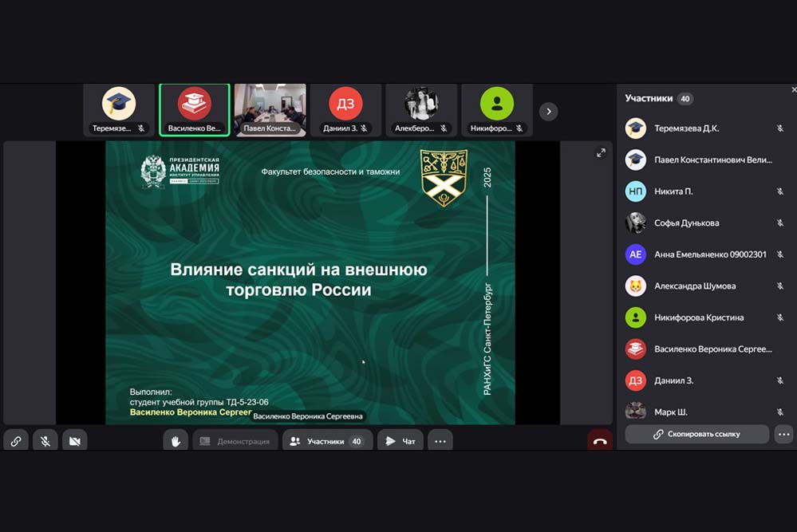Toggle microphone mute in bottom toolbar

pos(45,441)
